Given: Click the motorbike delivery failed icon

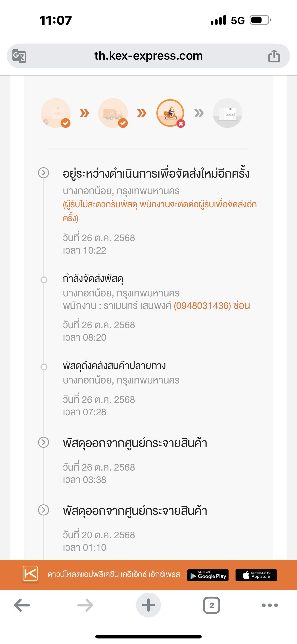Looking at the screenshot, I should pos(170,113).
